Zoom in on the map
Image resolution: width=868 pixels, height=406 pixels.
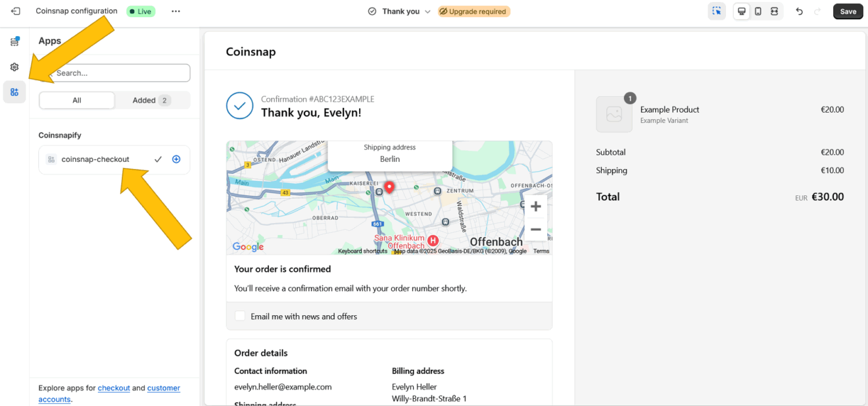tap(535, 207)
